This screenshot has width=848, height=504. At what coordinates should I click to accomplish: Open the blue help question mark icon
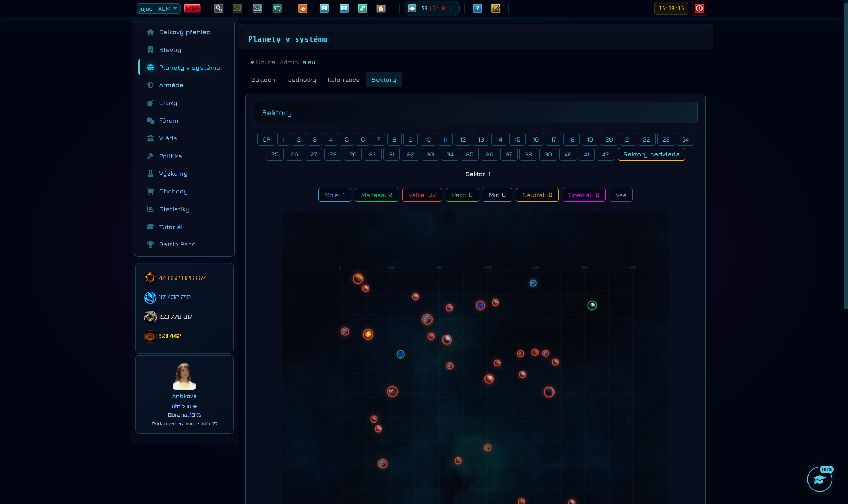[x=477, y=9]
